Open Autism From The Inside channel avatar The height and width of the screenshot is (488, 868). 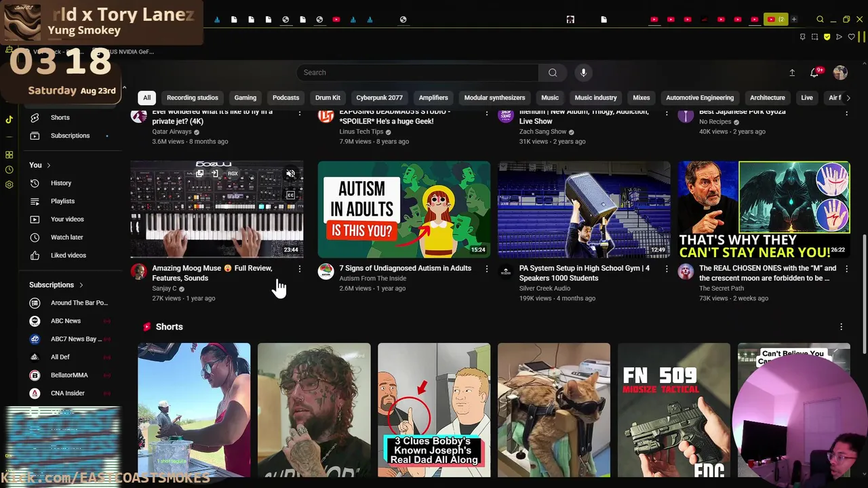pyautogui.click(x=325, y=272)
